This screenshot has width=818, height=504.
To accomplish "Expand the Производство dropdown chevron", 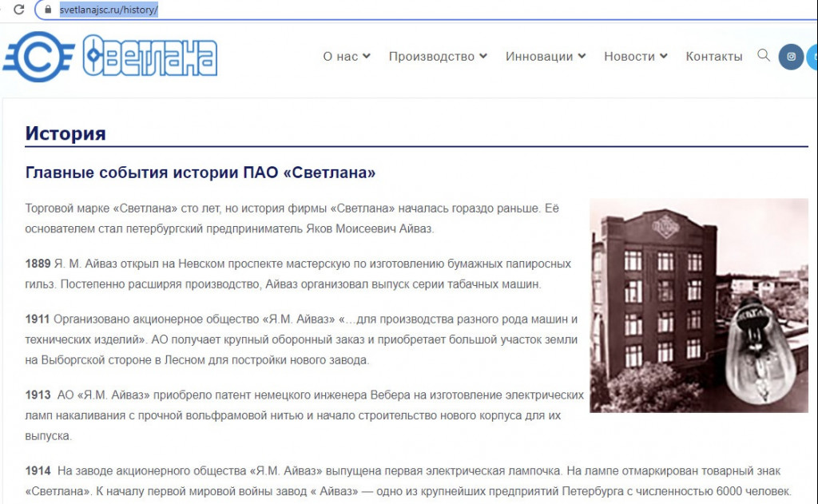I will pyautogui.click(x=483, y=56).
